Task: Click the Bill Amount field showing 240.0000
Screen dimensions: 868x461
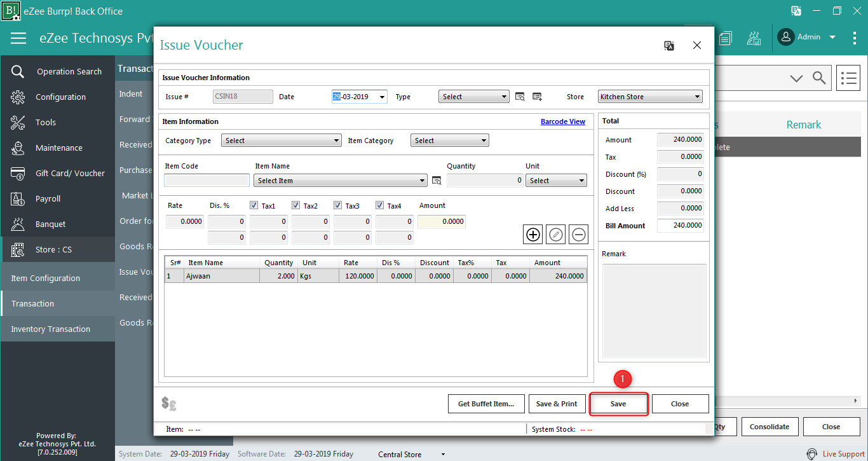Action: pyautogui.click(x=681, y=226)
